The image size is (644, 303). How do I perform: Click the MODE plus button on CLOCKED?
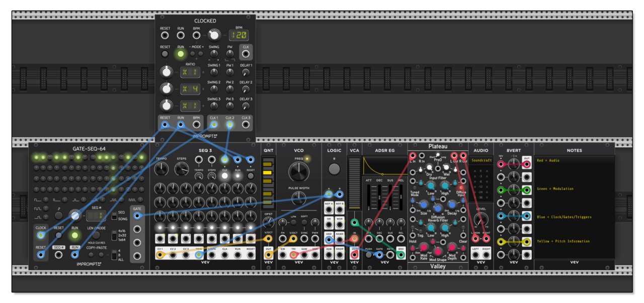coord(201,54)
